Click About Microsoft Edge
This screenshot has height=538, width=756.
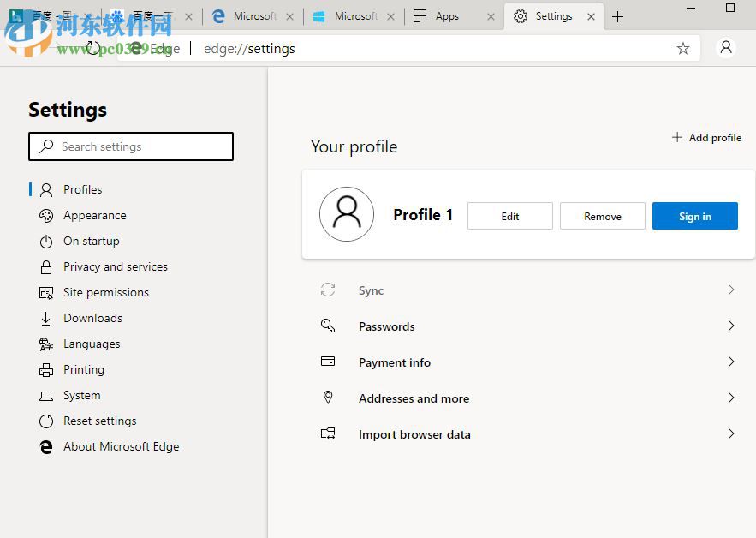122,446
